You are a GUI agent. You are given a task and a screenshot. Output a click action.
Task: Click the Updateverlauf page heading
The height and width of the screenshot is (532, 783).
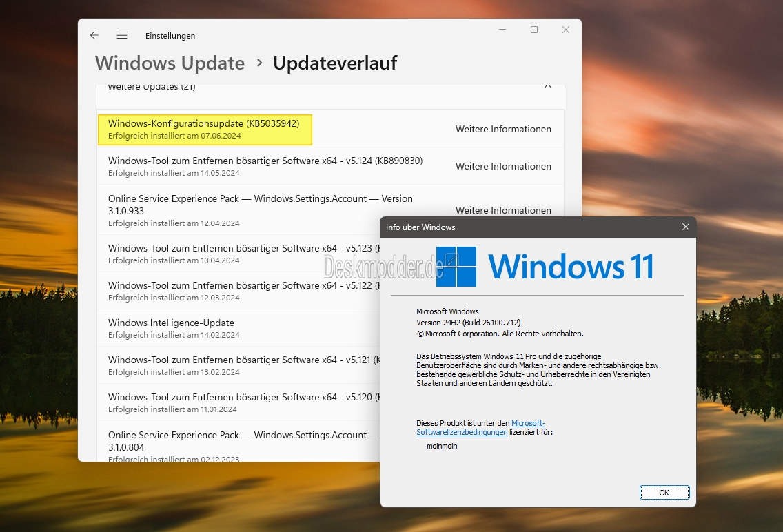[335, 63]
